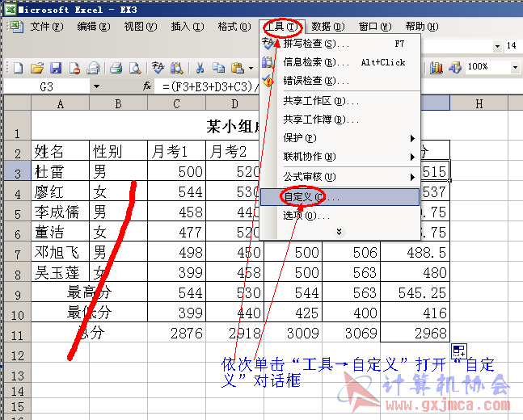Click the E-mail envelope toolbar icon
The width and height of the screenshot is (523, 420).
[x=93, y=68]
